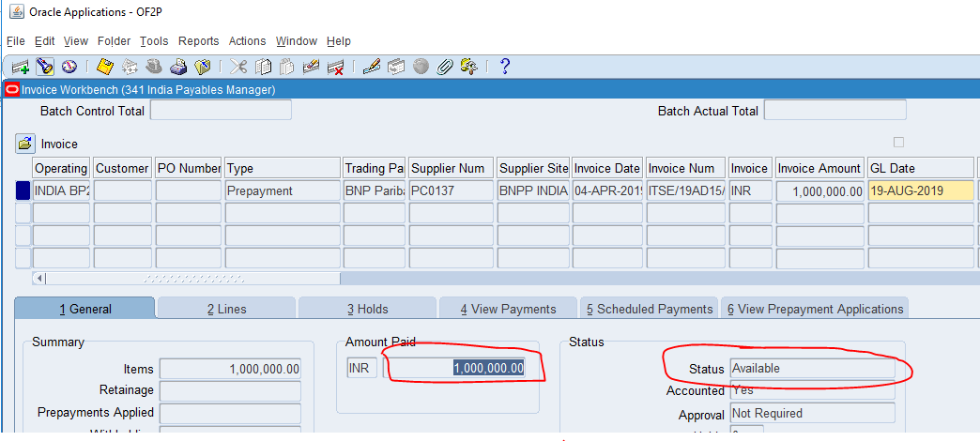Click the Items summary field 1,000,000.00
Image resolution: width=980 pixels, height=441 pixels.
[230, 369]
